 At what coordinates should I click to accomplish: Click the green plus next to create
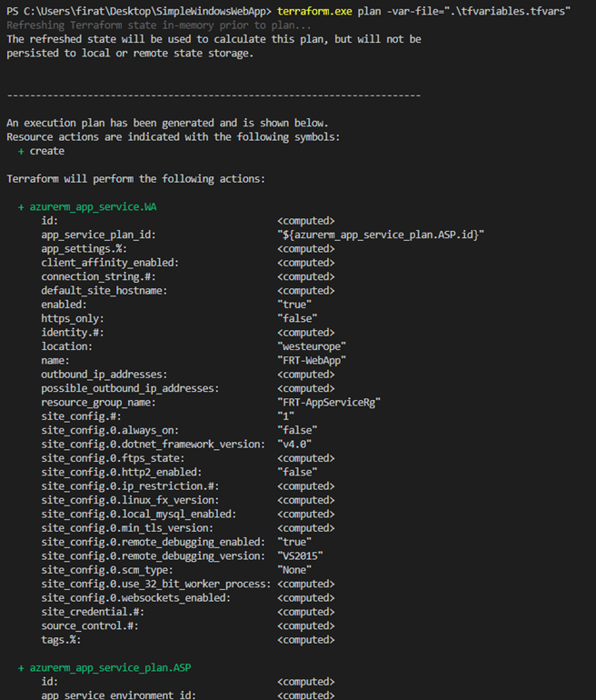(x=21, y=151)
